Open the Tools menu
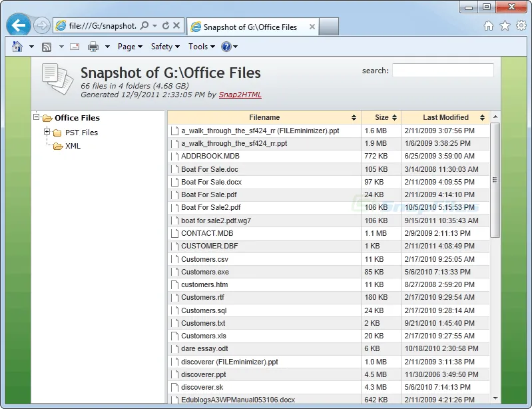This screenshot has width=532, height=409. pyautogui.click(x=202, y=47)
